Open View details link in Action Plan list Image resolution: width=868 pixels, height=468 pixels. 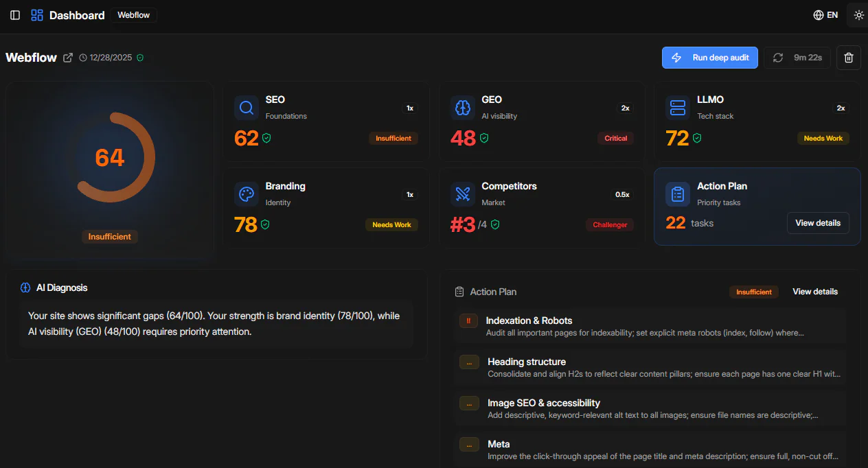pos(815,292)
